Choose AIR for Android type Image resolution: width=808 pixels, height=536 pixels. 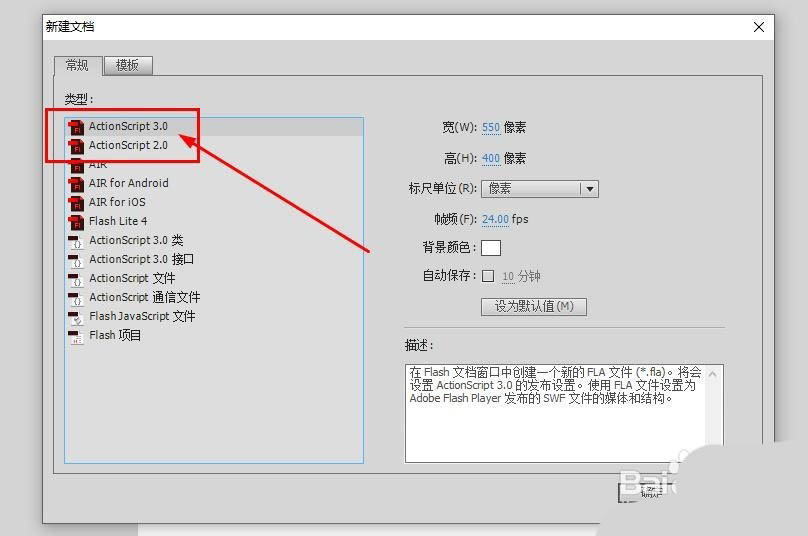pyautogui.click(x=214, y=183)
